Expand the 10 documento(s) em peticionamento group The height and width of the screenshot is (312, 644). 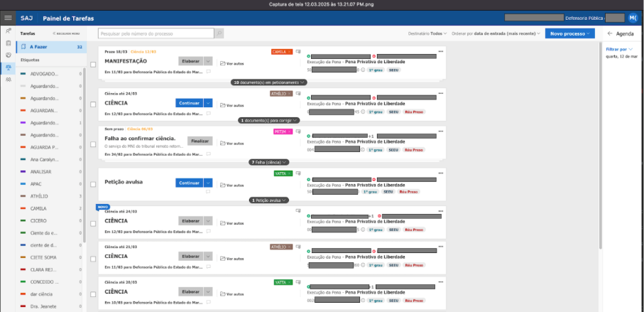(x=270, y=82)
